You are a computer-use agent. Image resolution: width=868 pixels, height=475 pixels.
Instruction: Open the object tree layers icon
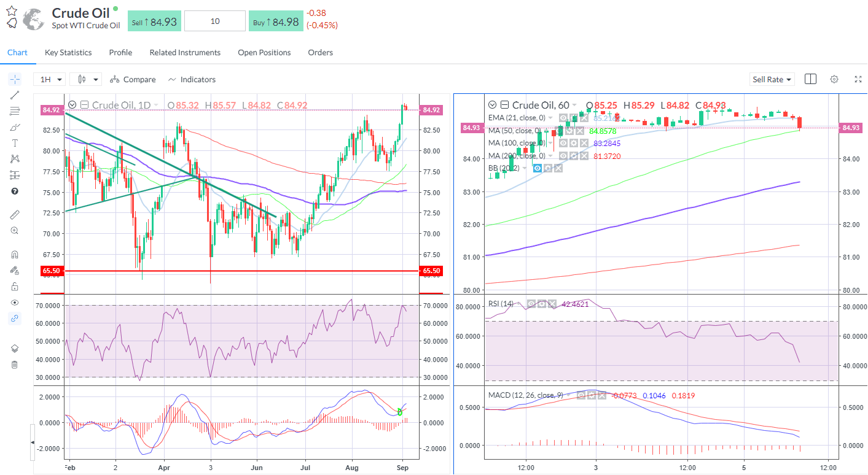pyautogui.click(x=15, y=348)
